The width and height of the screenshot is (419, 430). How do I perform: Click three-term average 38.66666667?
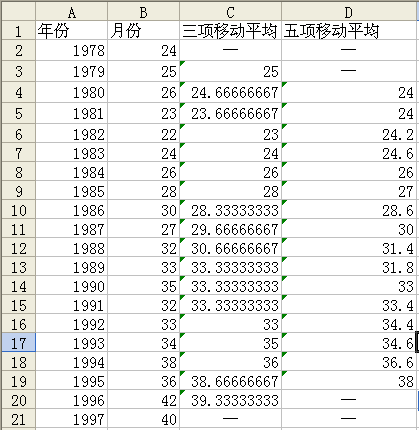click(230, 381)
